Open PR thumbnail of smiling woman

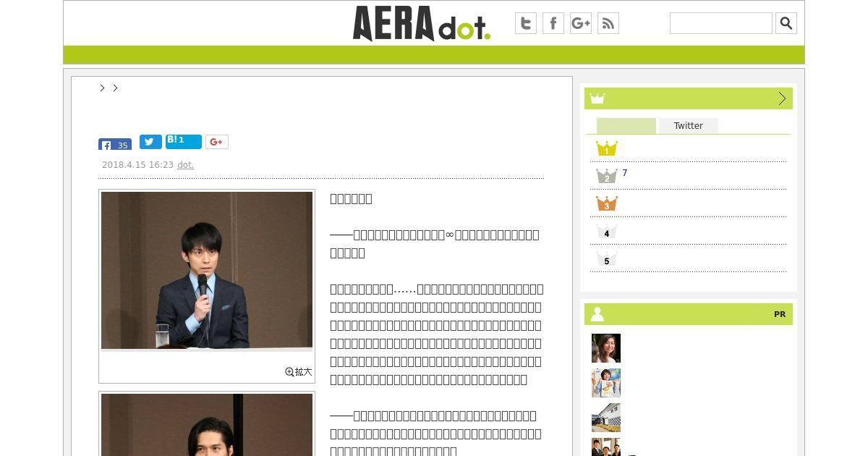click(x=606, y=348)
